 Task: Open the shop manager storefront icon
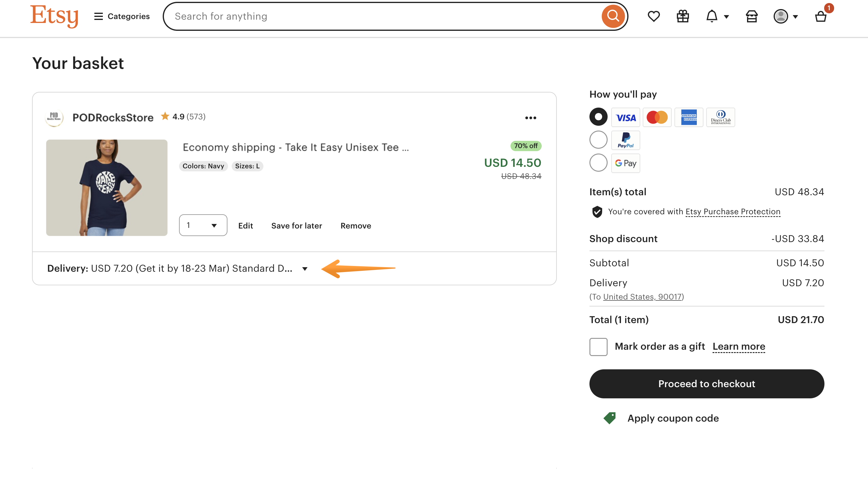tap(752, 16)
